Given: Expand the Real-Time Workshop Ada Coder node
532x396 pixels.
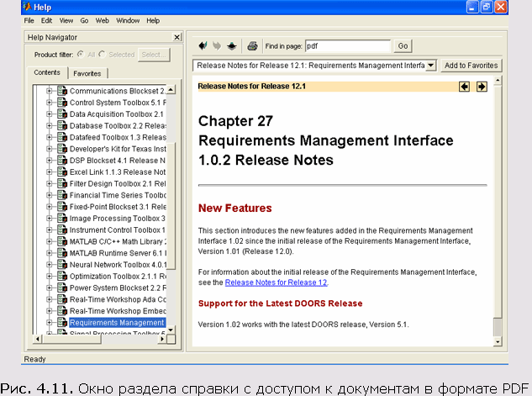Looking at the screenshot, I should 50,299.
